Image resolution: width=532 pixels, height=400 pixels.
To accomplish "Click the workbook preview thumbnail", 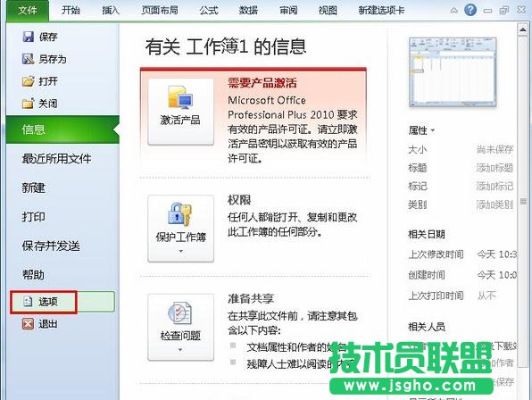I will click(453, 72).
